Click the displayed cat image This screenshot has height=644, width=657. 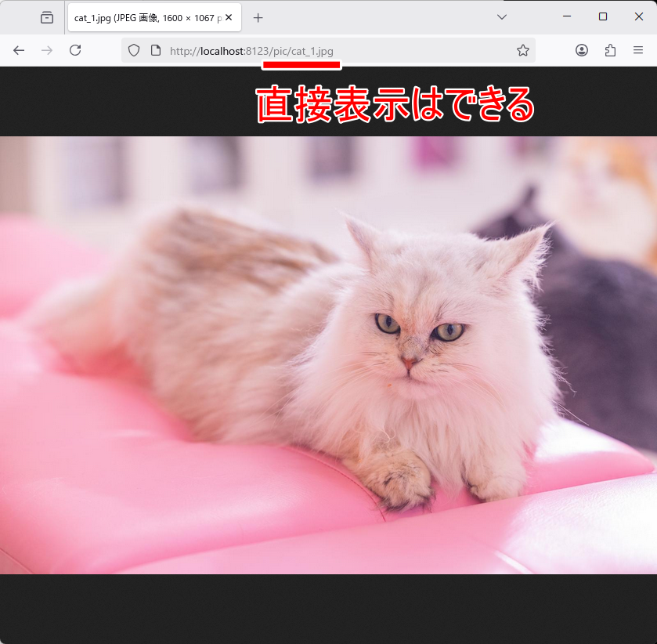tap(329, 355)
